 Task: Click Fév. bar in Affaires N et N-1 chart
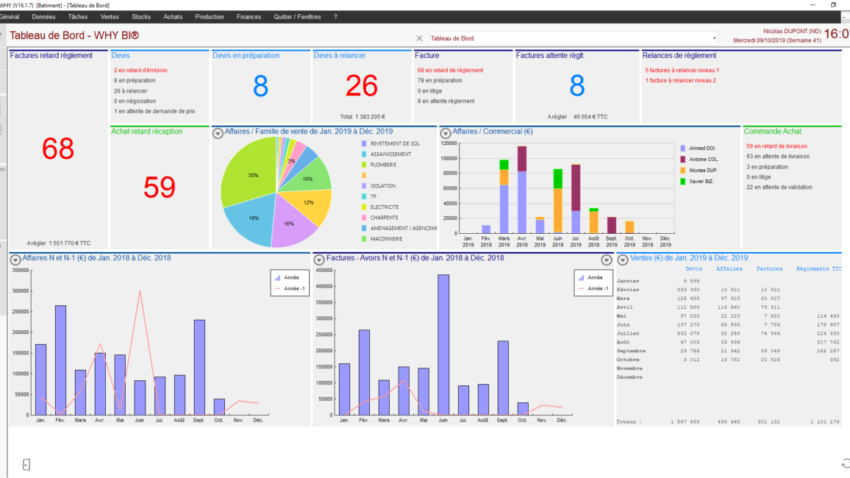(x=60, y=360)
